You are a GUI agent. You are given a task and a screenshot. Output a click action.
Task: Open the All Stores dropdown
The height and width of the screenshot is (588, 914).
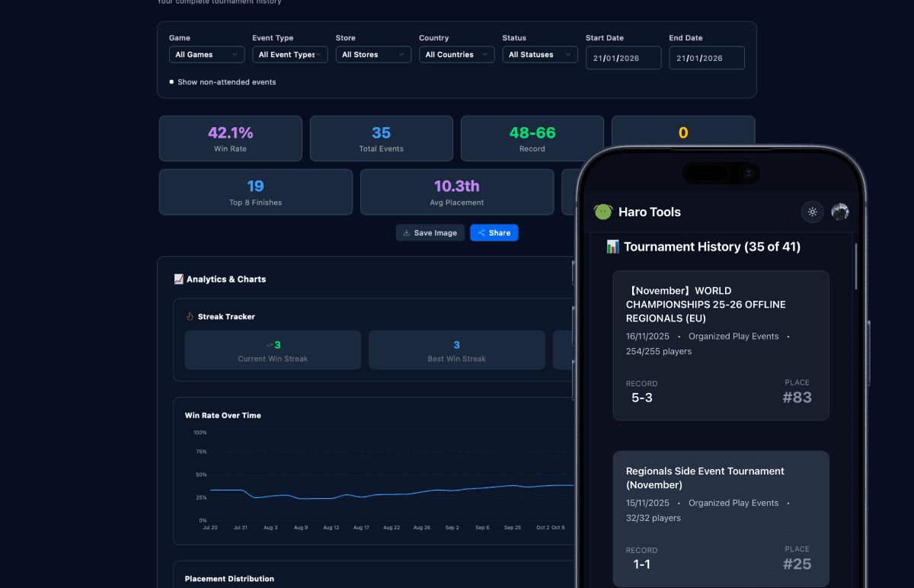(373, 54)
